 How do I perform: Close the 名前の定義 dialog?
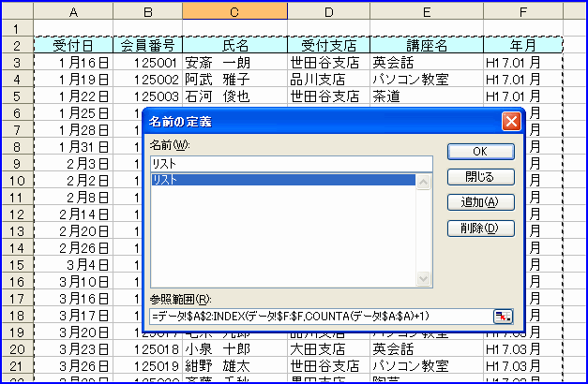tap(511, 122)
